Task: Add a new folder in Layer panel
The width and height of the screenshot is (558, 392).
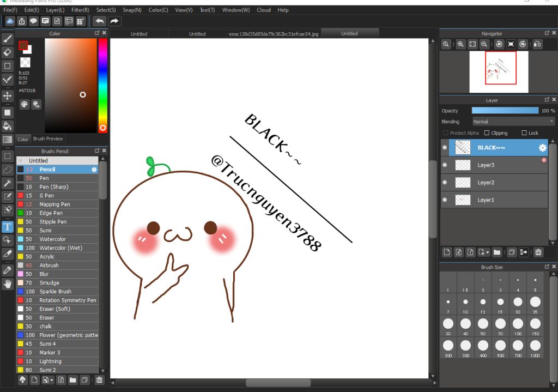Action: (x=497, y=252)
